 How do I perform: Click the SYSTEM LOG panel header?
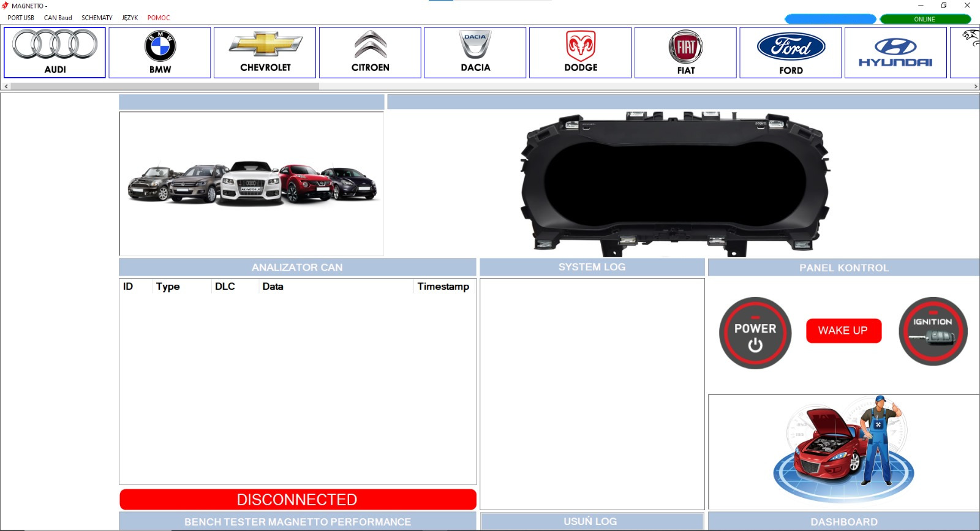[592, 267]
